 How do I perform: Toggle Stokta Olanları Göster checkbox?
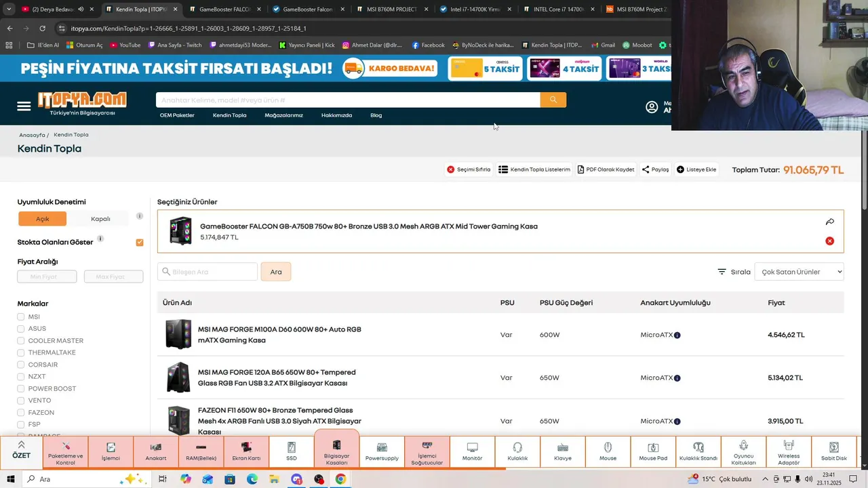click(x=140, y=242)
